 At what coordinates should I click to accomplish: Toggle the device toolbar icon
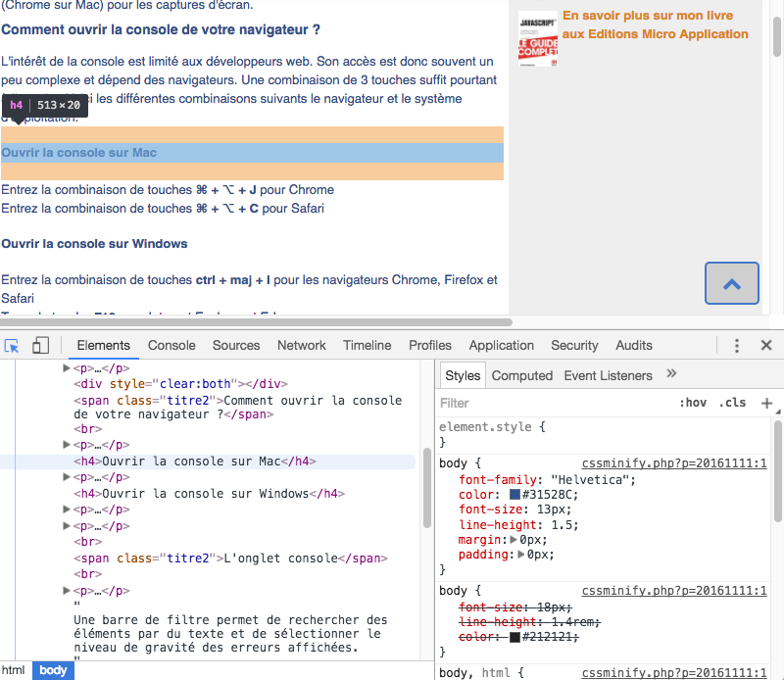point(40,346)
